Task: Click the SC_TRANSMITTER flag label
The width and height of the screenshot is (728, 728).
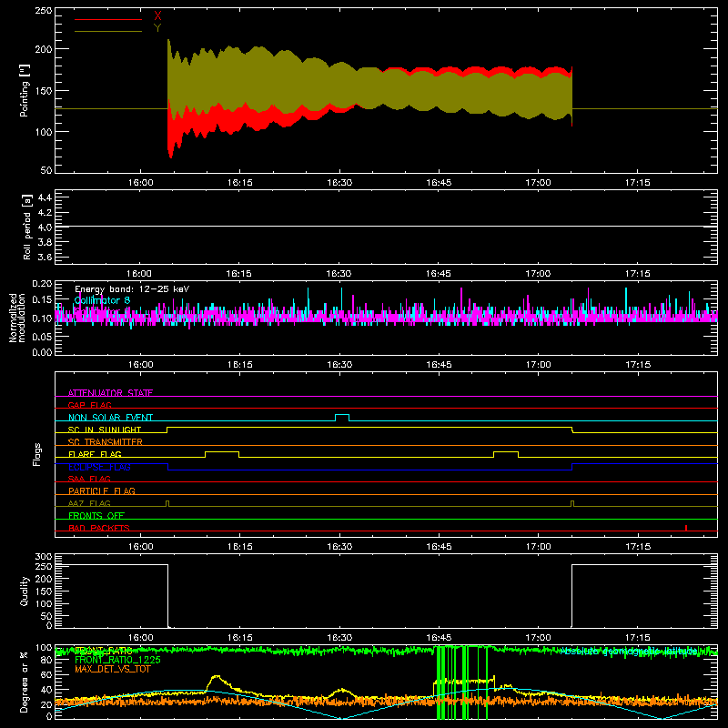Action: 106,441
